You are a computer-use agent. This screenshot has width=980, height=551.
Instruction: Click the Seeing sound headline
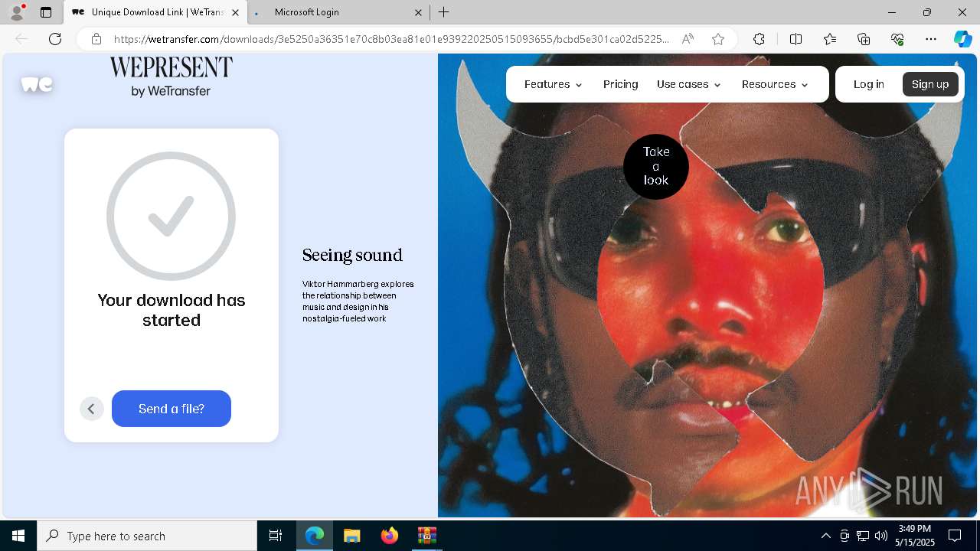(x=352, y=255)
